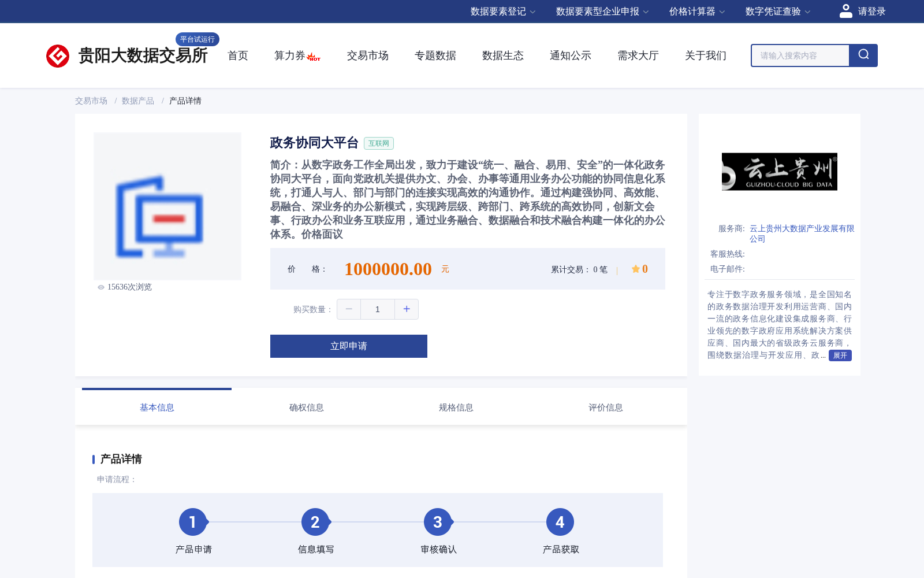
Task: Click the 互联网 tag beside product title
Action: 379,143
